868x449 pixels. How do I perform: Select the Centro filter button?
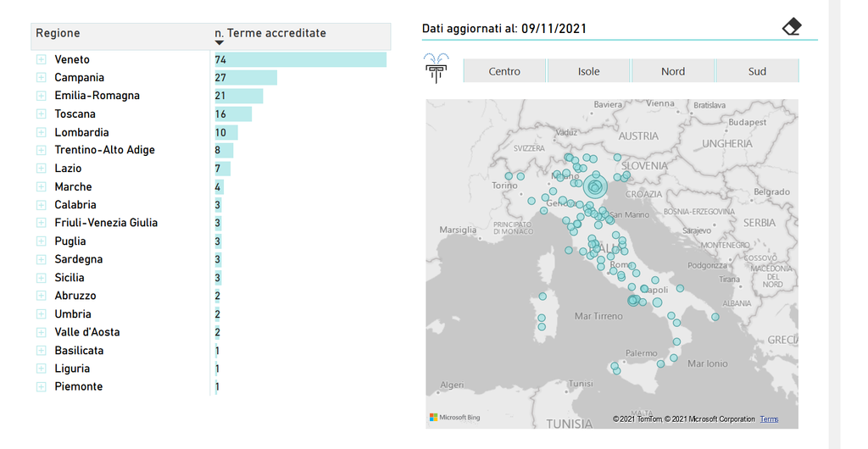click(x=504, y=71)
